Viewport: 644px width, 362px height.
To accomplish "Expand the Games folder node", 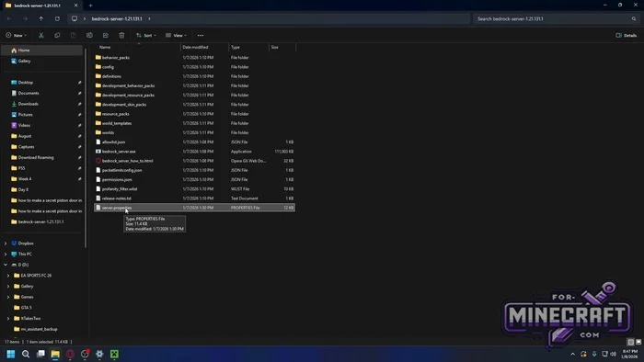I will [x=8, y=297].
